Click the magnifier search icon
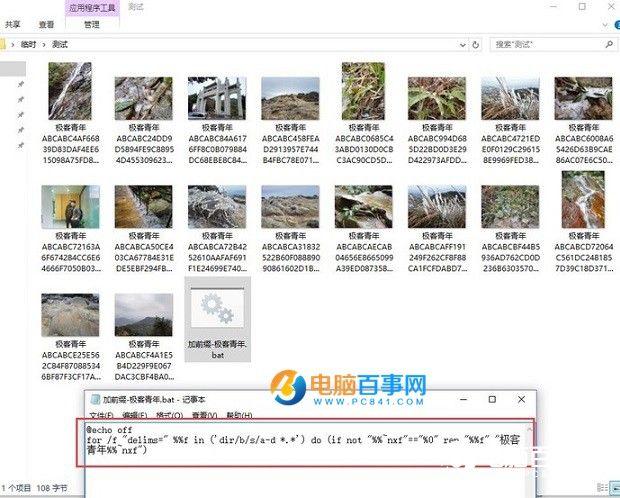This screenshot has width=620, height=498. (x=609, y=44)
